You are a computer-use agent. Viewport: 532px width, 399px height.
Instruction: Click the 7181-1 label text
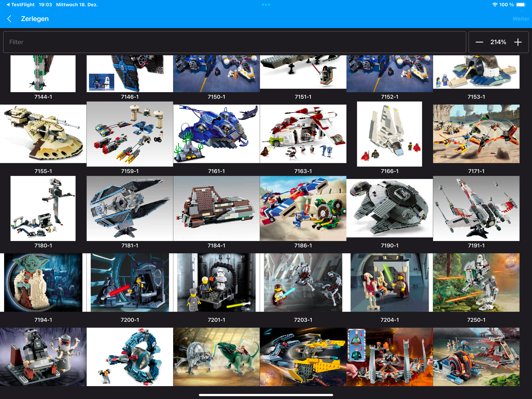(130, 245)
